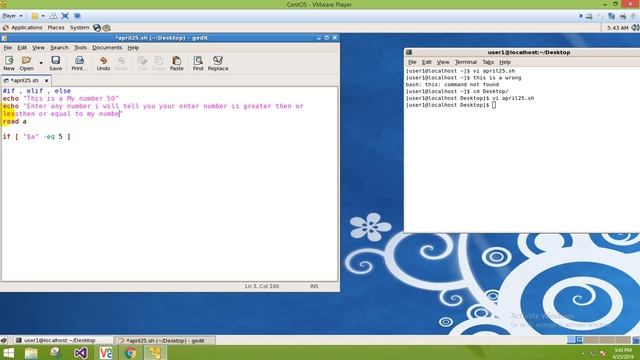Open the Edit menu in Terminal window

(427, 62)
